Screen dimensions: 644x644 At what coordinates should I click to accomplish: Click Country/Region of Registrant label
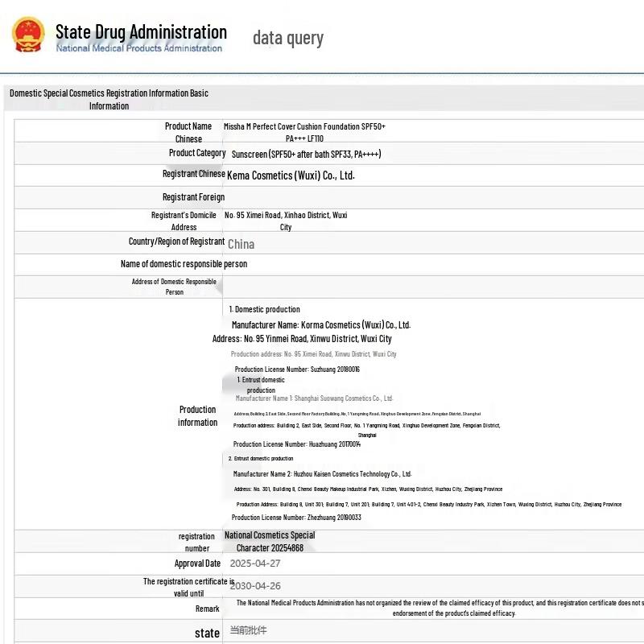pos(176,242)
